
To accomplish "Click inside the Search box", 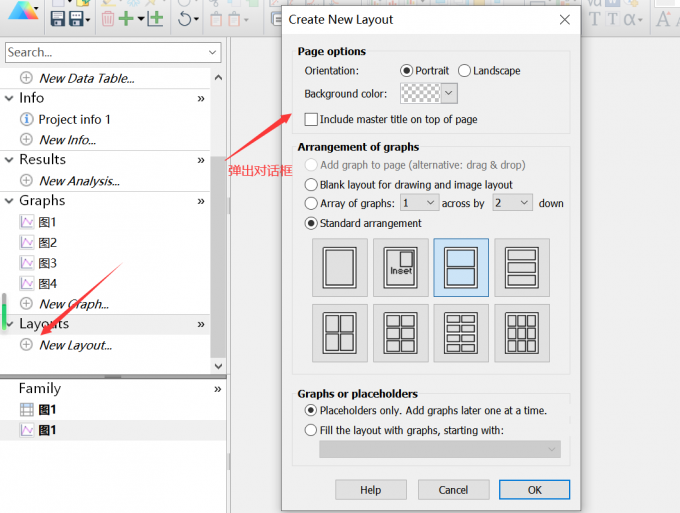I will pyautogui.click(x=106, y=52).
